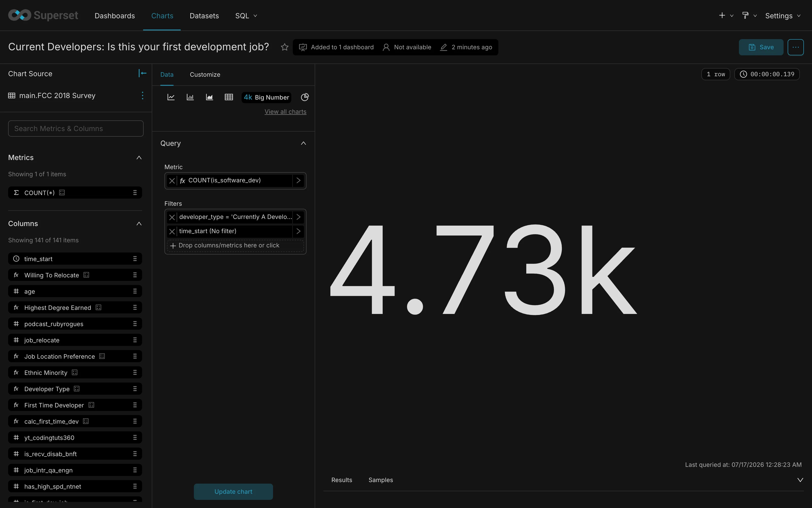812x508 pixels.
Task: Select the table chart type icon
Action: click(229, 97)
